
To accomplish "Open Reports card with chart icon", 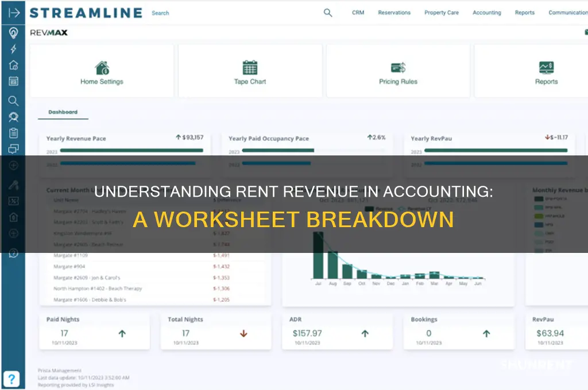I will pyautogui.click(x=531, y=71).
